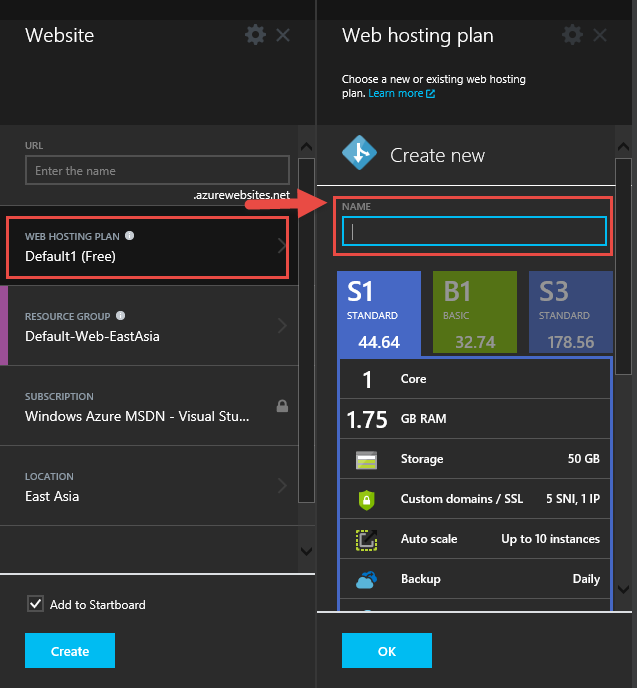Viewport: 637px width, 688px height.
Task: Open the Learn more external link icon
Action: 430,93
